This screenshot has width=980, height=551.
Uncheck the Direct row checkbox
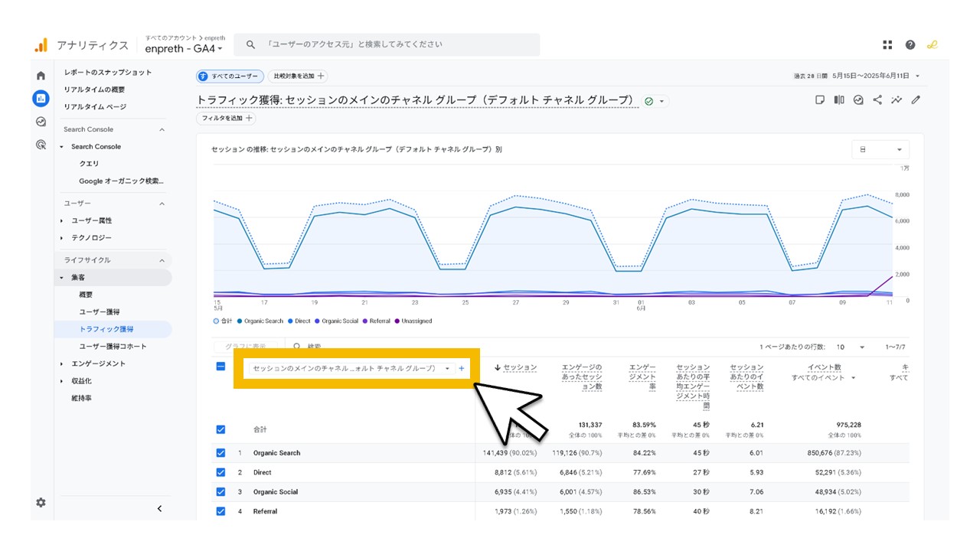[220, 472]
